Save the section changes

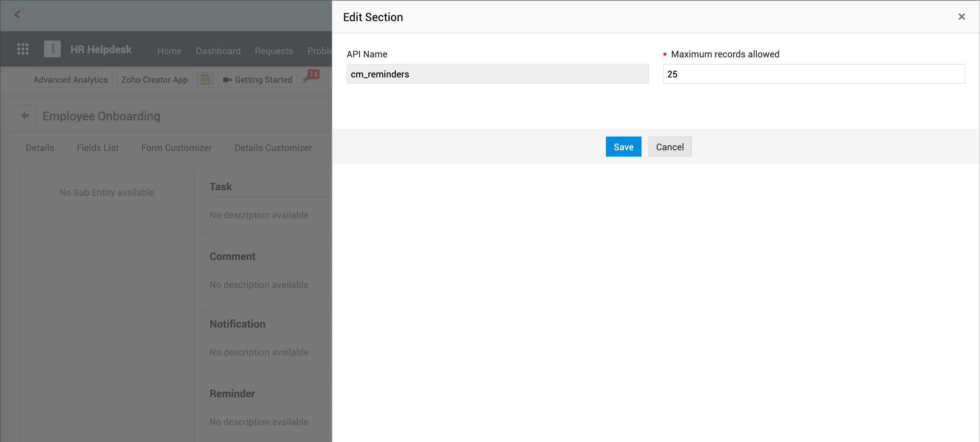click(623, 147)
